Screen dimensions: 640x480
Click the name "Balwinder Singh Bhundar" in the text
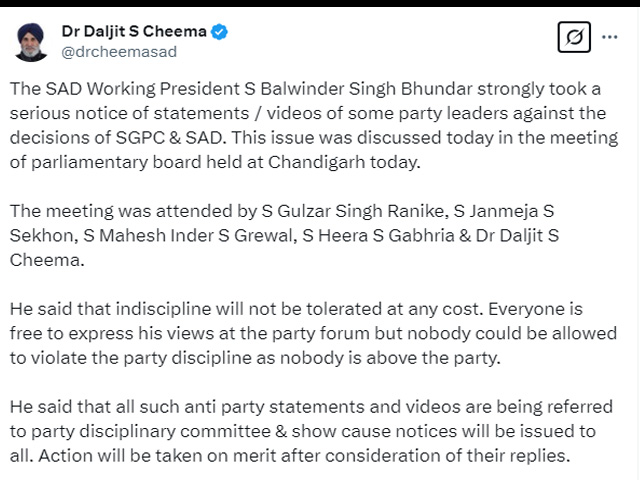coord(366,89)
